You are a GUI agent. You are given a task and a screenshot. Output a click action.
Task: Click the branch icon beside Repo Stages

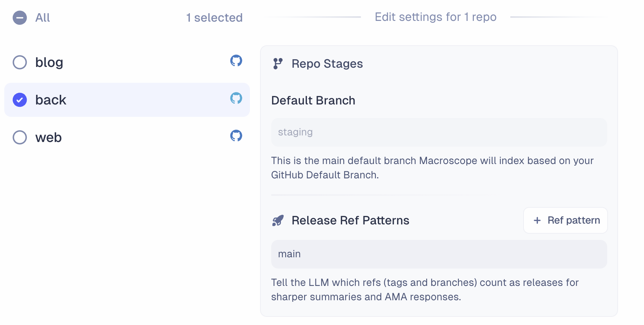click(278, 63)
